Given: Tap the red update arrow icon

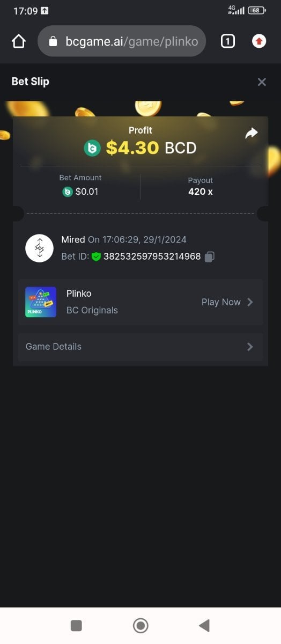Looking at the screenshot, I should click(259, 41).
